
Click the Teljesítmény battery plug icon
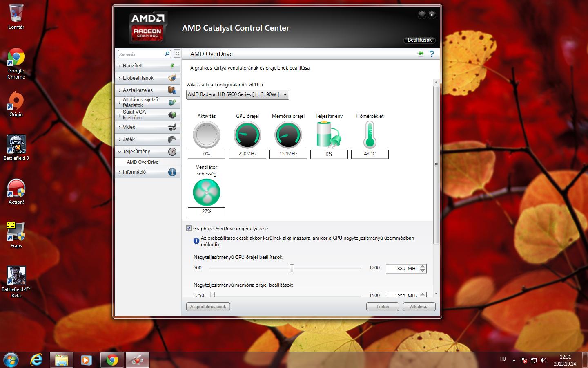click(329, 135)
